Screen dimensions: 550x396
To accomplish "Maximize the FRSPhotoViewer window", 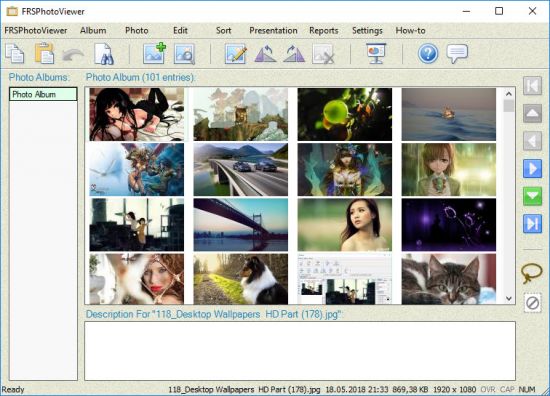I will [x=499, y=11].
